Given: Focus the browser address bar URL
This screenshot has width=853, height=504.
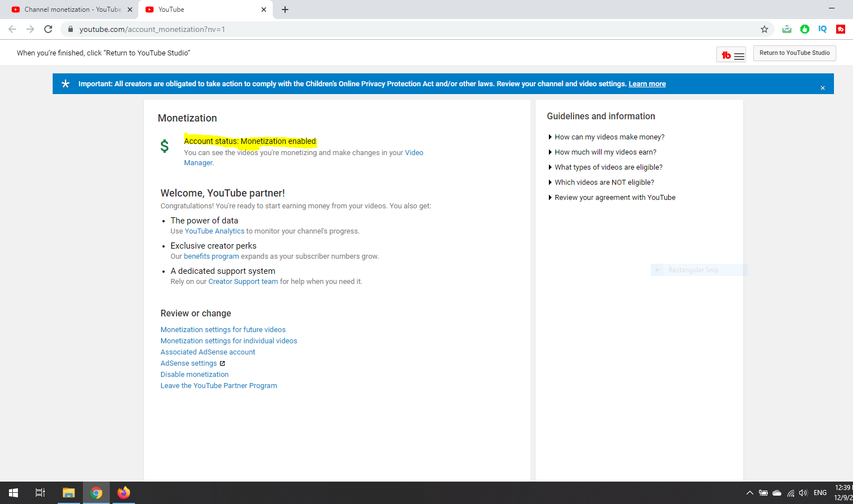Looking at the screenshot, I should [x=152, y=29].
